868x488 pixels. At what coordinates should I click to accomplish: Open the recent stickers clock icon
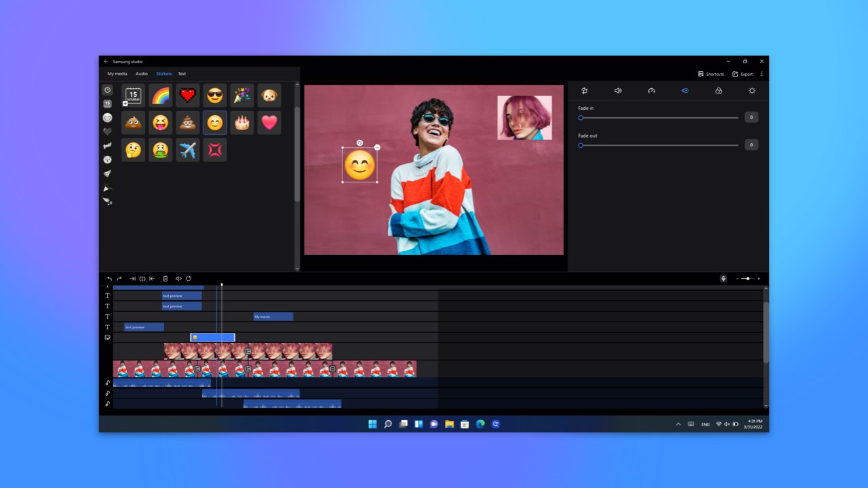pyautogui.click(x=107, y=90)
